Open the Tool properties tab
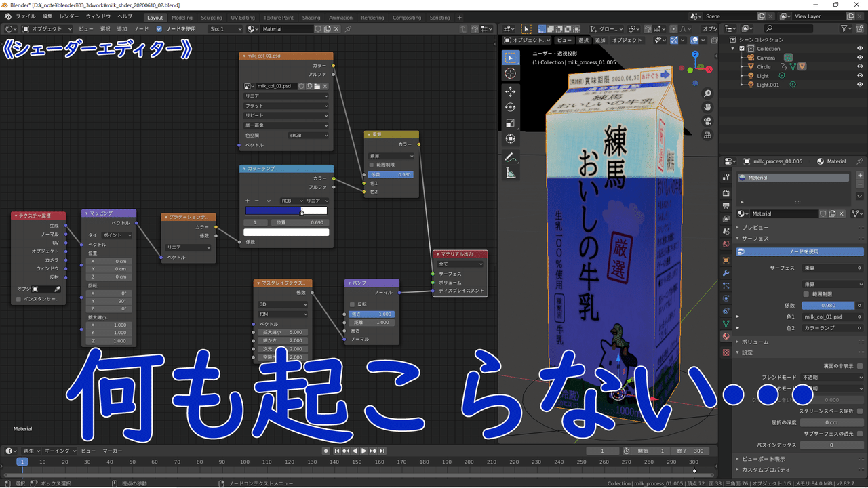 726,177
